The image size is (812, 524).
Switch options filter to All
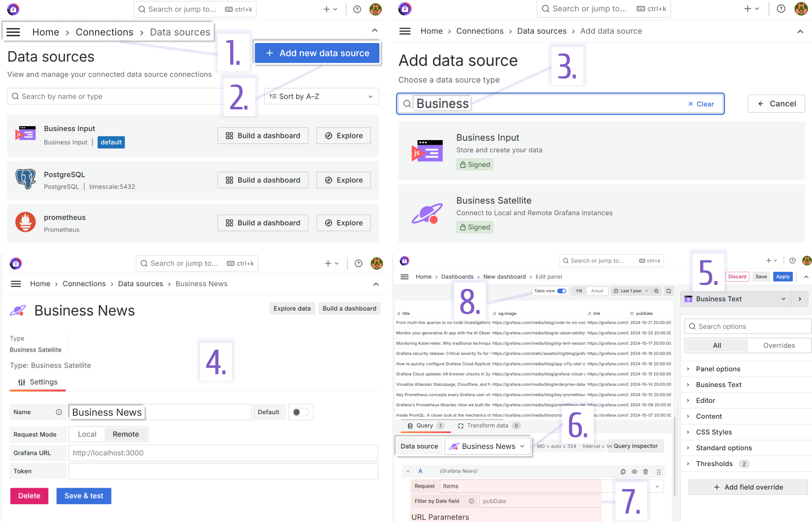coord(717,345)
